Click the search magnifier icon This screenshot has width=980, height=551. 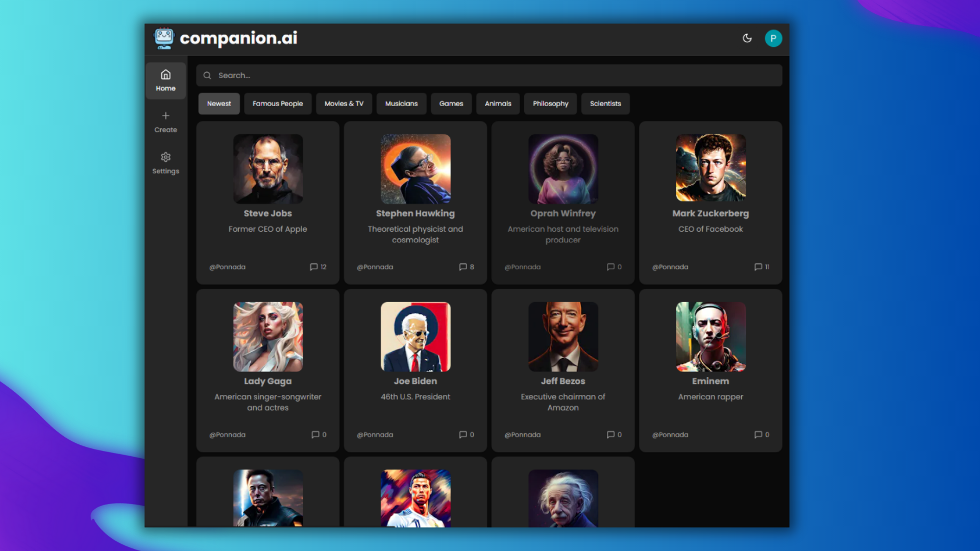pos(207,76)
